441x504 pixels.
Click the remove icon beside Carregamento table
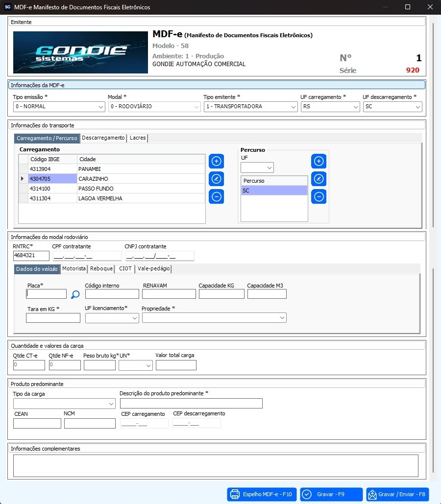tap(216, 196)
